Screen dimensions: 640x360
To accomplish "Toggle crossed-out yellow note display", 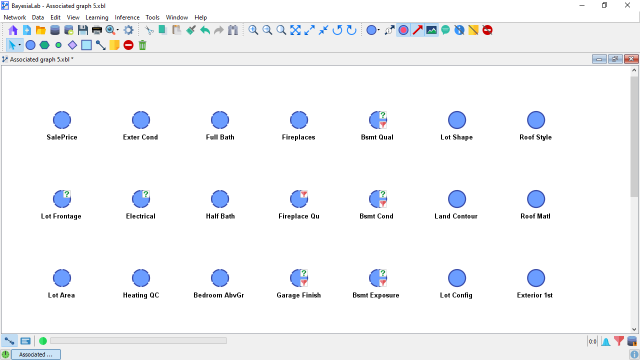I will 473,30.
